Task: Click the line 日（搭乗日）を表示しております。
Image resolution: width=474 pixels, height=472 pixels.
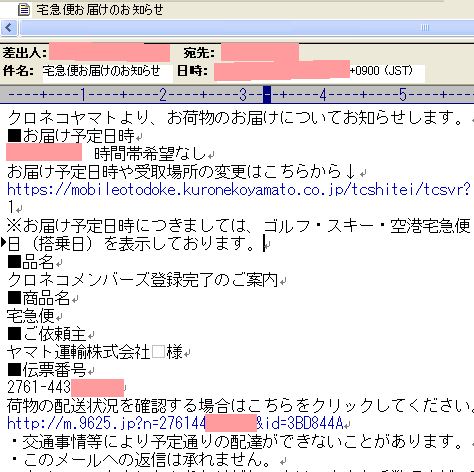Action: click(x=131, y=244)
